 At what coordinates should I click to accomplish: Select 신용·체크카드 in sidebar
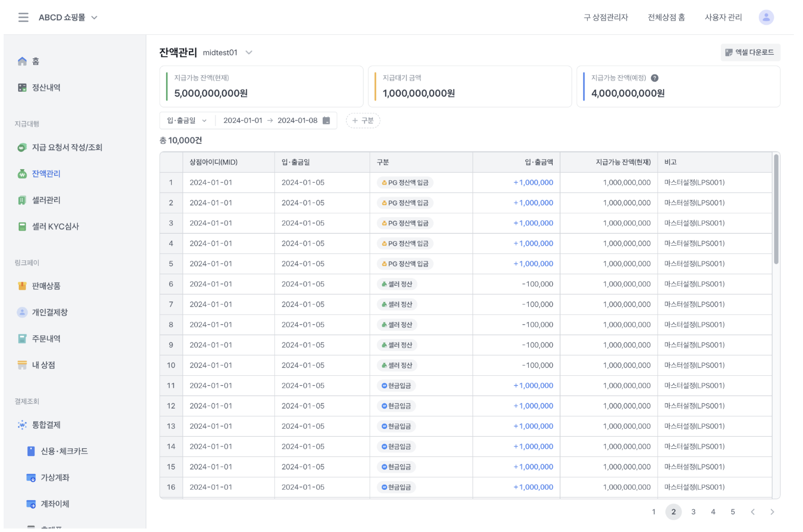(64, 451)
